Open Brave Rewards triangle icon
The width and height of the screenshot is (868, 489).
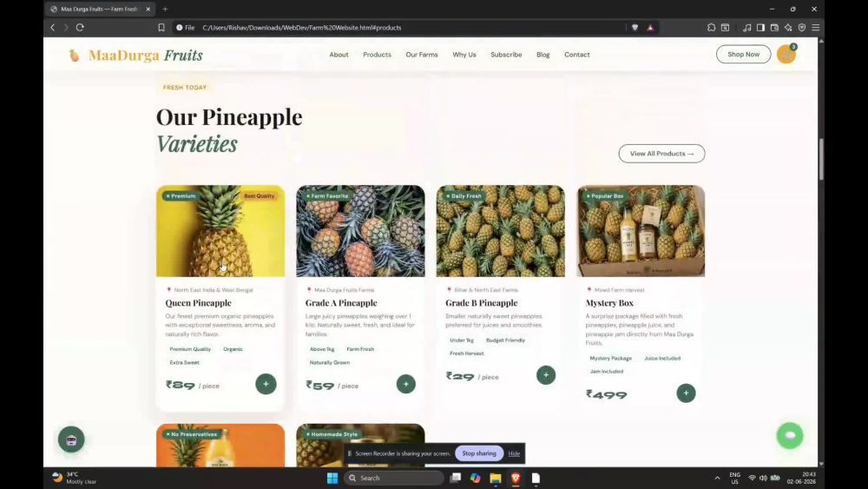tap(650, 27)
